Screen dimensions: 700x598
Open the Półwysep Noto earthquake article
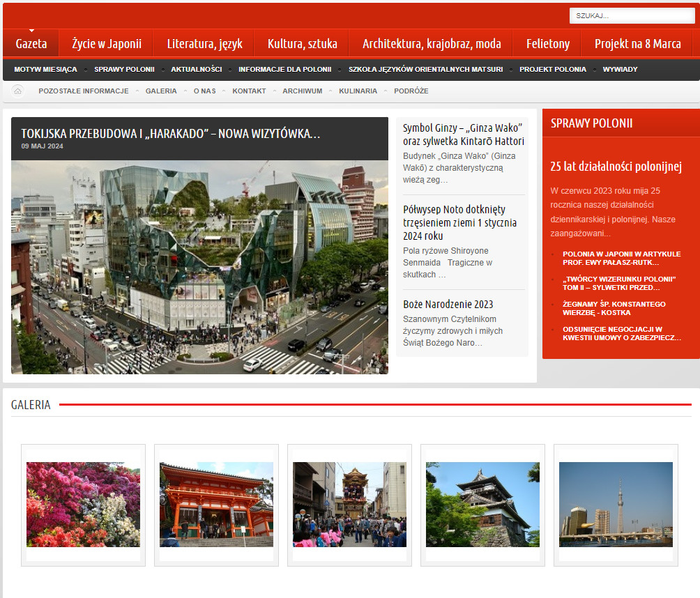pyautogui.click(x=459, y=222)
